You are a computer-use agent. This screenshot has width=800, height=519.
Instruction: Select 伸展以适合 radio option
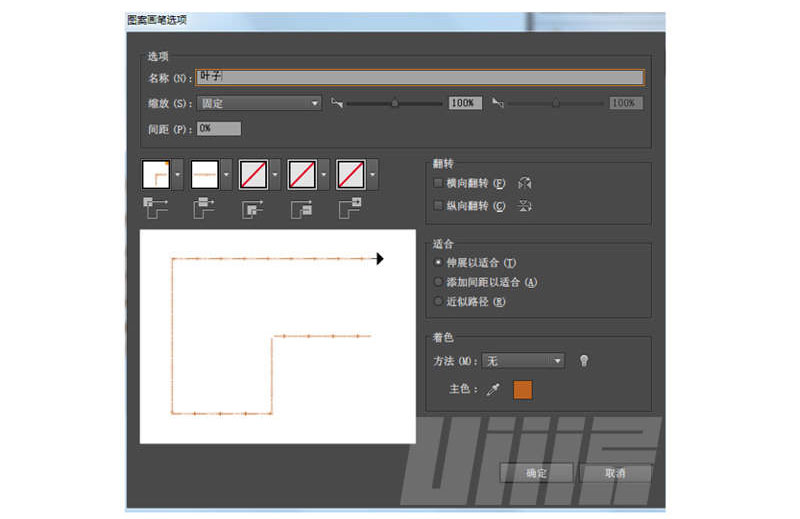[438, 262]
